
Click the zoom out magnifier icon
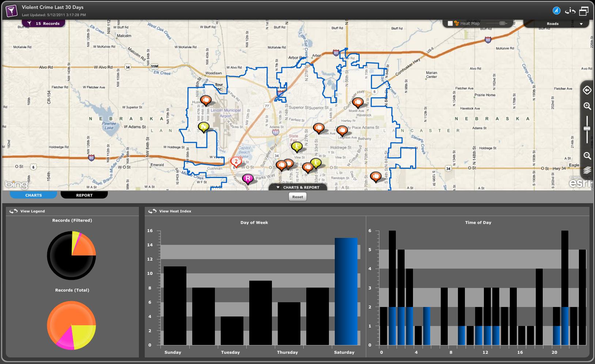(587, 156)
